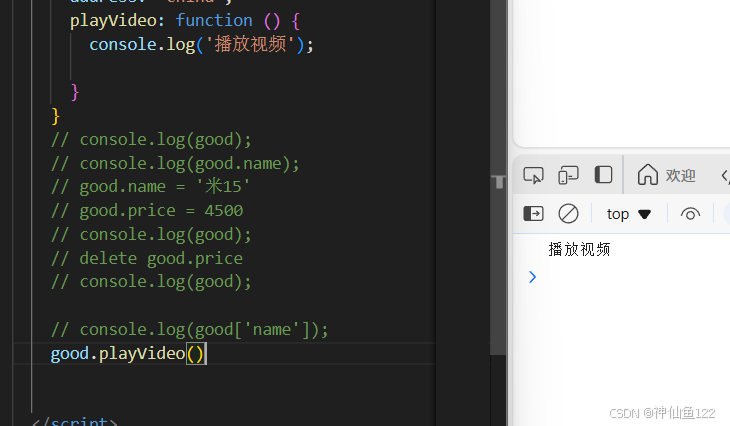Toggle device emulation icon in DevTools

click(x=568, y=176)
